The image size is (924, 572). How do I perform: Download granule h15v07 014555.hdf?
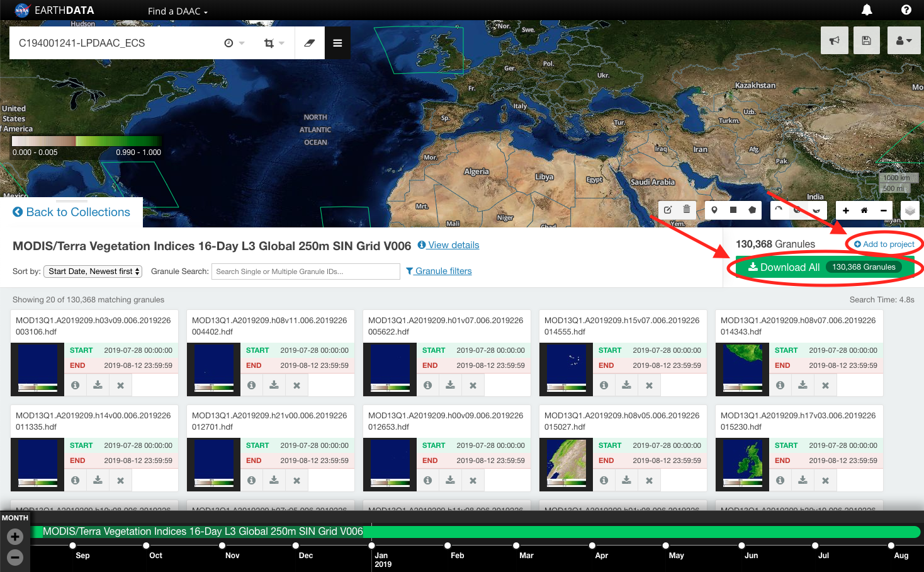coord(627,385)
